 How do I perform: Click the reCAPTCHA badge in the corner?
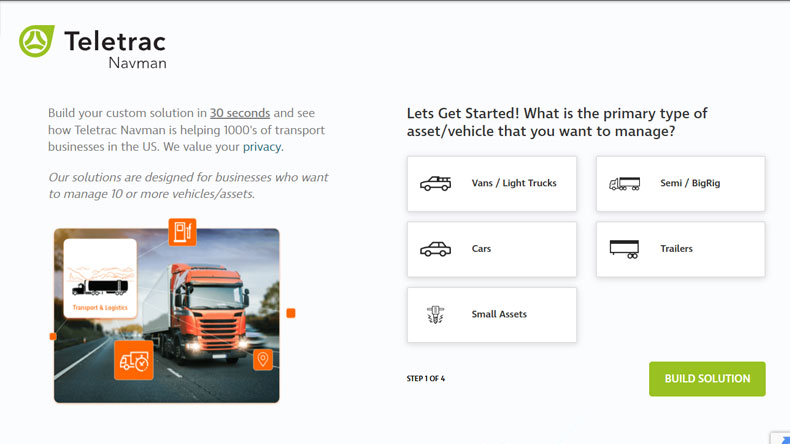click(x=780, y=437)
